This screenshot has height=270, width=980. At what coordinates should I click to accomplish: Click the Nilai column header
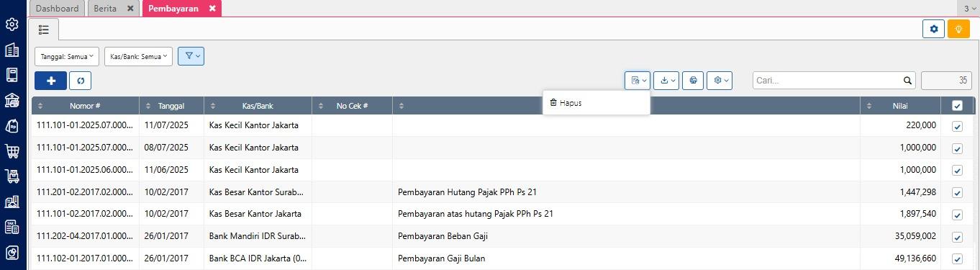click(x=900, y=106)
